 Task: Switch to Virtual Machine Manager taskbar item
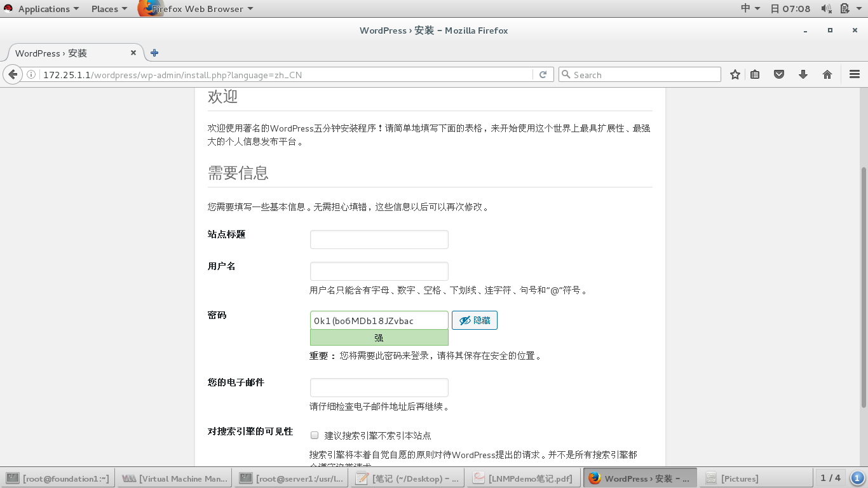click(175, 478)
